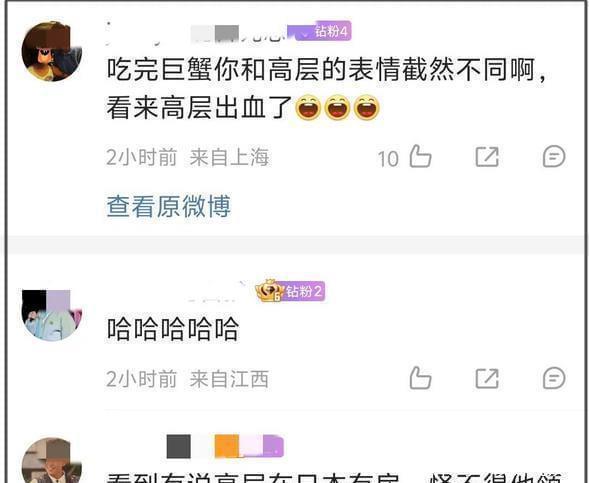Tap the 钻粉4 fan badge

click(x=323, y=31)
